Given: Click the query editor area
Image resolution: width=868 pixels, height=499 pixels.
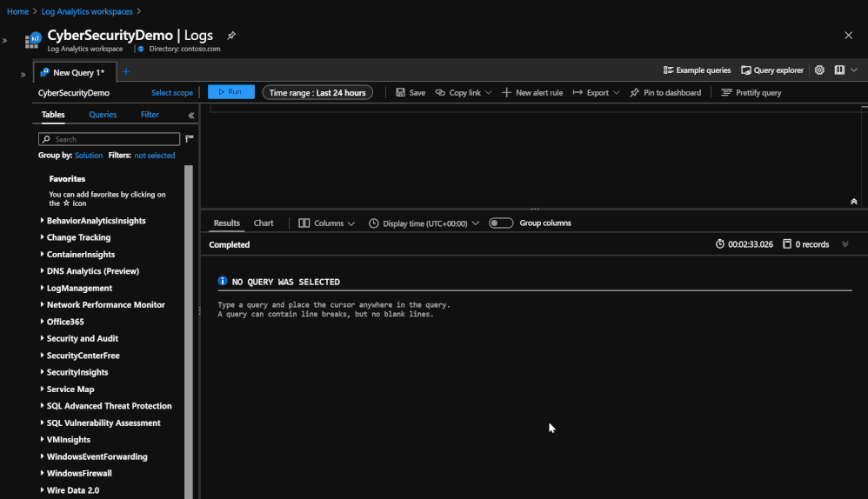Looking at the screenshot, I should 531,155.
